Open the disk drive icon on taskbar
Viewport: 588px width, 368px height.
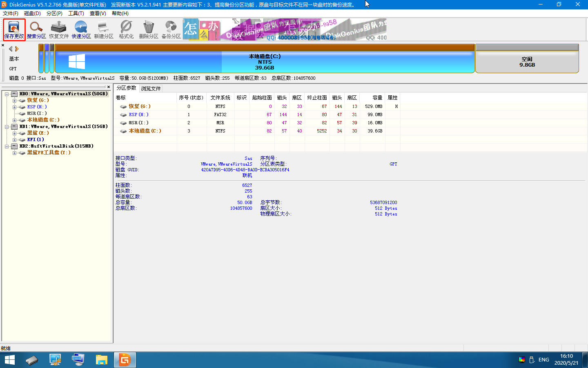(31, 360)
